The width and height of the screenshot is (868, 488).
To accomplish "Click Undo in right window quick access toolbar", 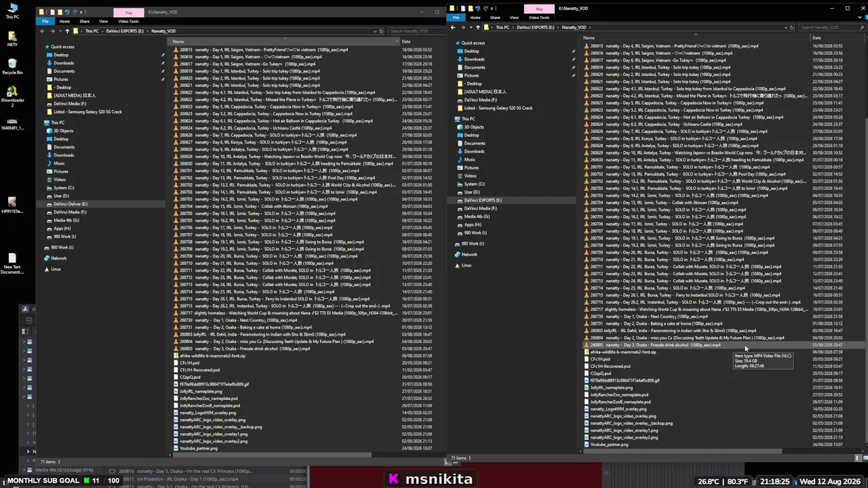I will [477, 8].
